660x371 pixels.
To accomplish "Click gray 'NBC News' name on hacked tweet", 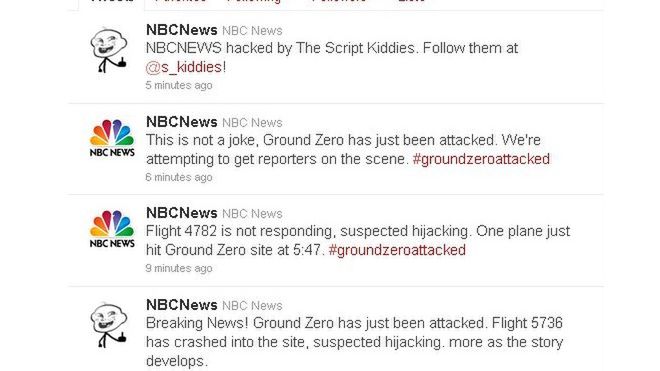I will (x=252, y=31).
